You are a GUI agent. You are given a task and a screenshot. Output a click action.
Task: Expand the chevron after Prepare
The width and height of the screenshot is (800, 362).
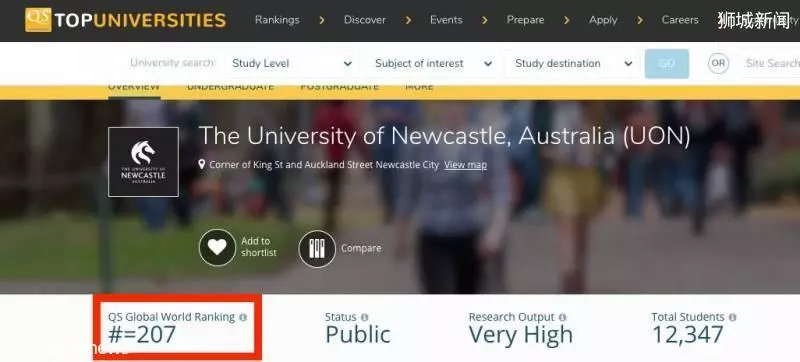tap(567, 20)
